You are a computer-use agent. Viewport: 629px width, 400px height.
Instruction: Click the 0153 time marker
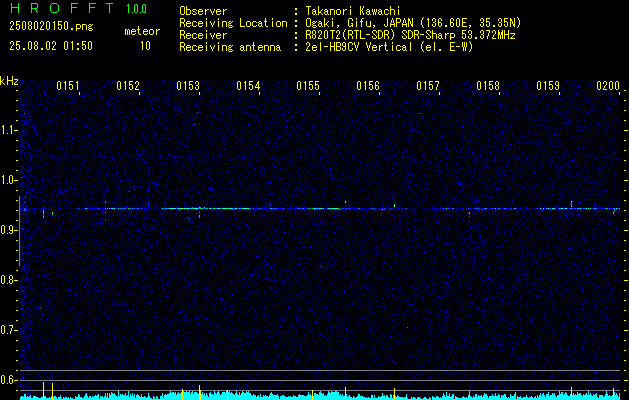coord(188,86)
